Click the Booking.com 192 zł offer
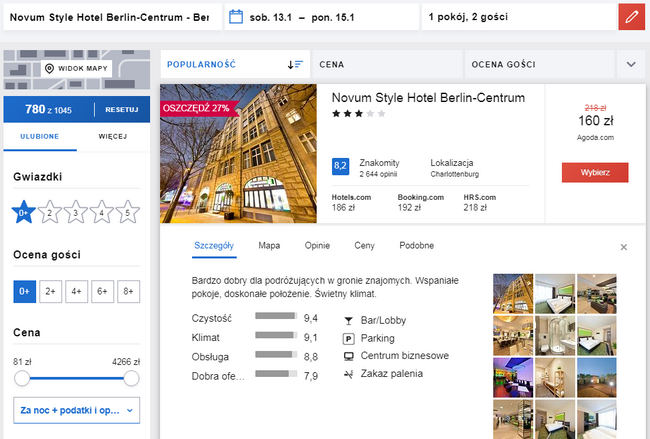Viewport: 650px width, 439px height. click(420, 203)
